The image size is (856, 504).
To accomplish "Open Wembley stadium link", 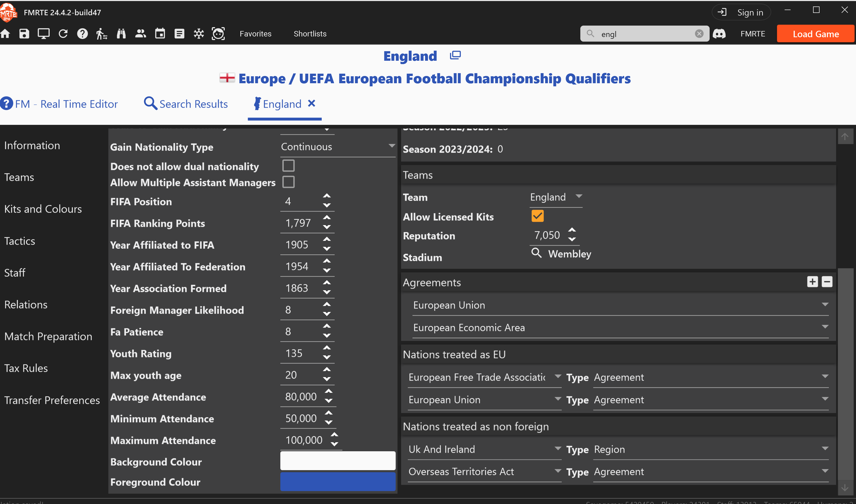I will pos(569,254).
